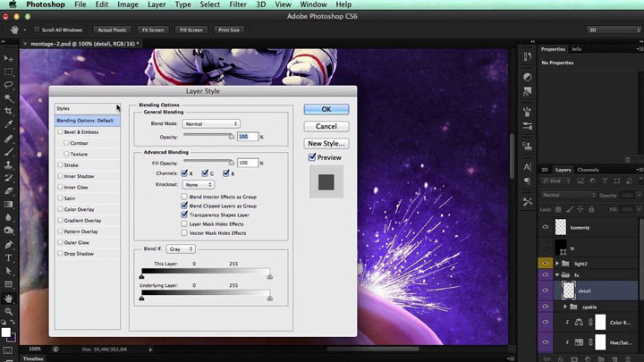This screenshot has height=362, width=644.
Task: Open the Layer menu
Action: (157, 4)
